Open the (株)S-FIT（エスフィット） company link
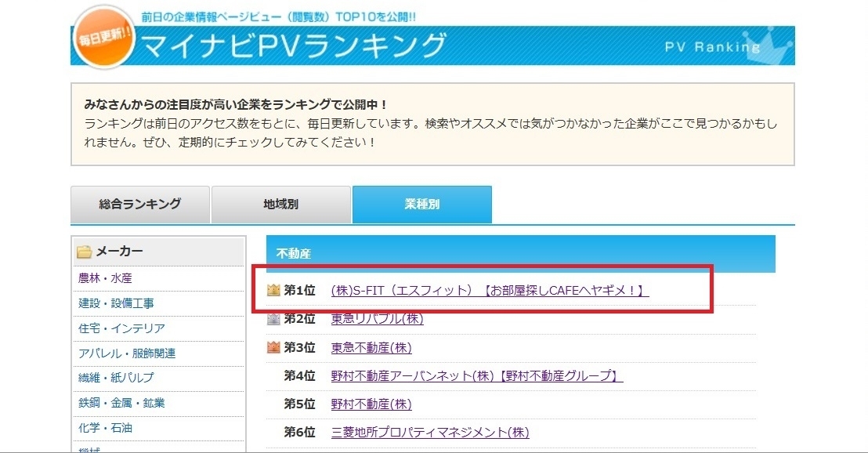Screen dimensions: 868x453 [x=490, y=290]
